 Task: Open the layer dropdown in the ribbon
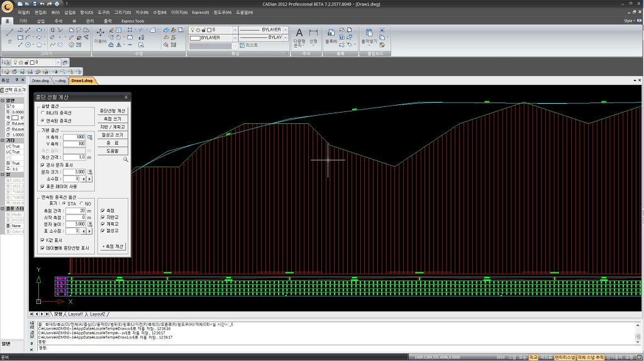pos(235,30)
